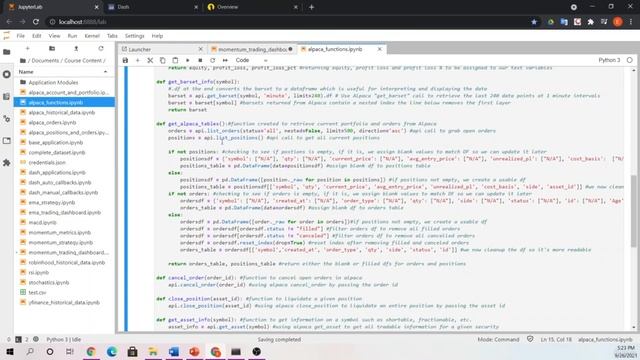Open alpaca_historical_data.ipynb file
This screenshot has height=360, width=640.
[63, 112]
